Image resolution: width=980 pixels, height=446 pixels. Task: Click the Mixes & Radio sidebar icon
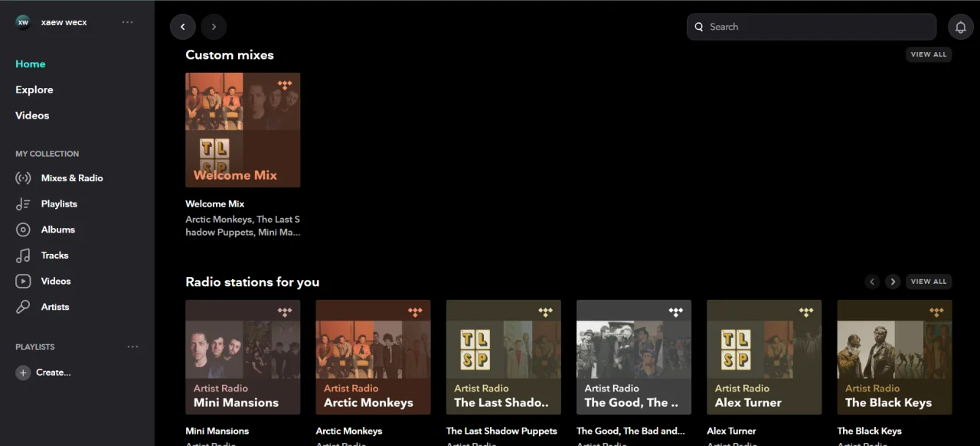pos(23,178)
